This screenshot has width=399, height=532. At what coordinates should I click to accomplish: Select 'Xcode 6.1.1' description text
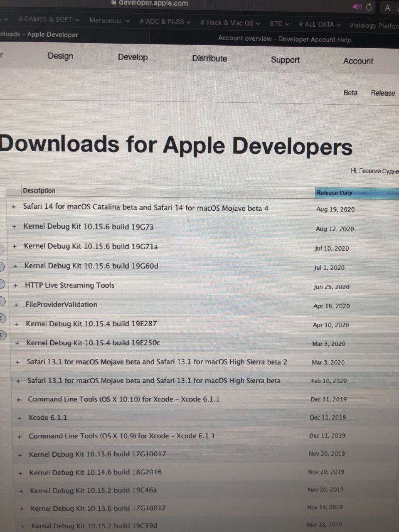tap(47, 417)
